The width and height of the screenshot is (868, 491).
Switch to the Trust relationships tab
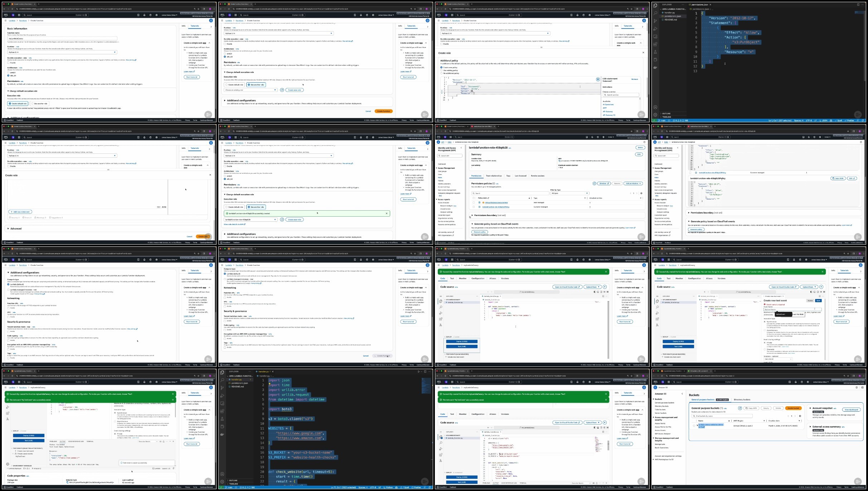point(494,176)
